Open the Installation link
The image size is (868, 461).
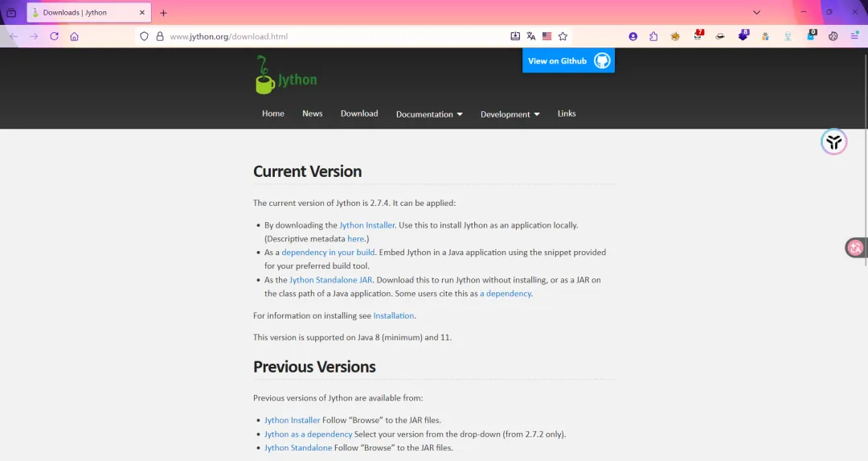click(394, 316)
